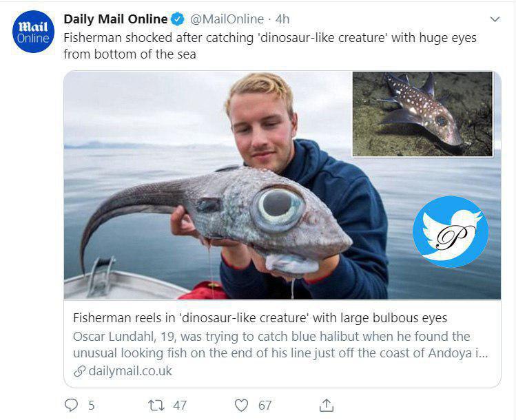
Task: Reply to the tweet via speech bubble
Action: (71, 406)
